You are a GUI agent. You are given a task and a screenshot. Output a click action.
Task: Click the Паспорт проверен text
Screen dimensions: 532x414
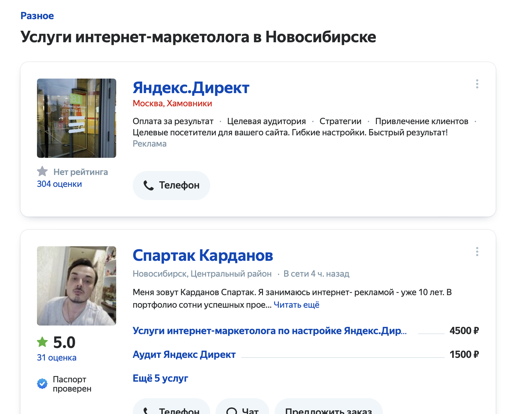[x=72, y=384]
